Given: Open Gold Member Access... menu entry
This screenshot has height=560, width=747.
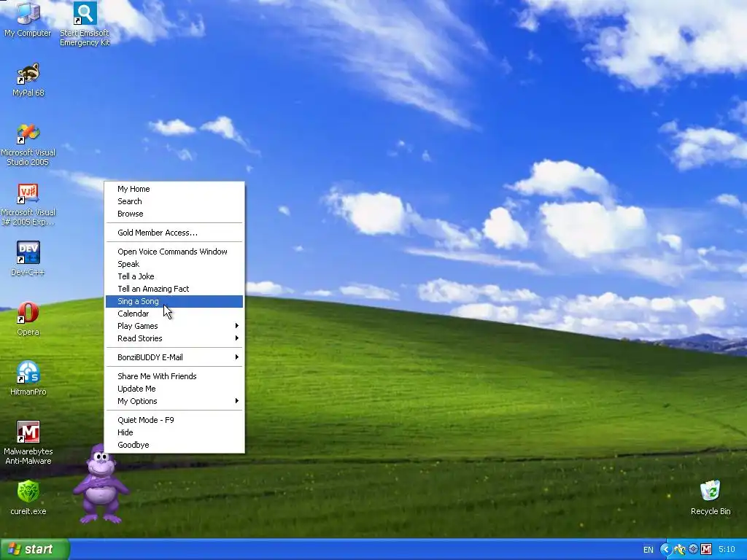Looking at the screenshot, I should coord(174,233).
